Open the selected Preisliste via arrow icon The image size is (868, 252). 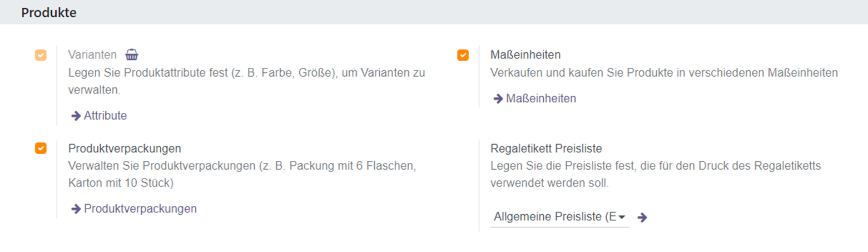(x=642, y=218)
